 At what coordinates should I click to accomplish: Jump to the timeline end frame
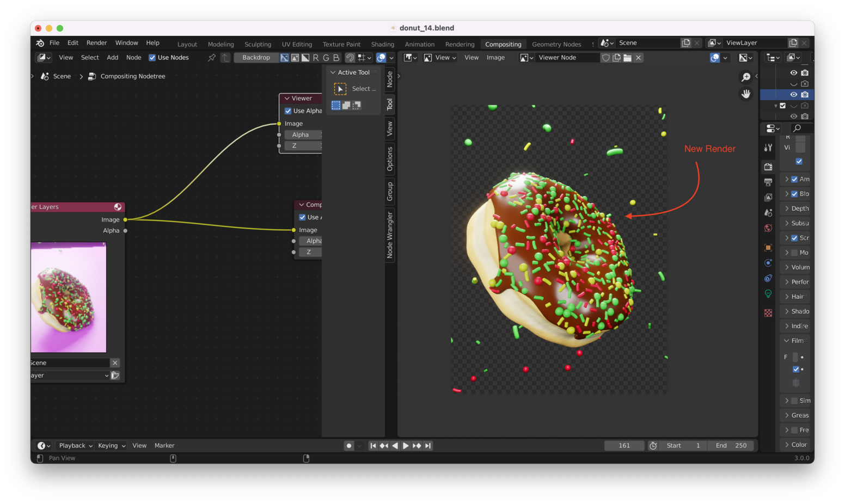[x=428, y=446]
